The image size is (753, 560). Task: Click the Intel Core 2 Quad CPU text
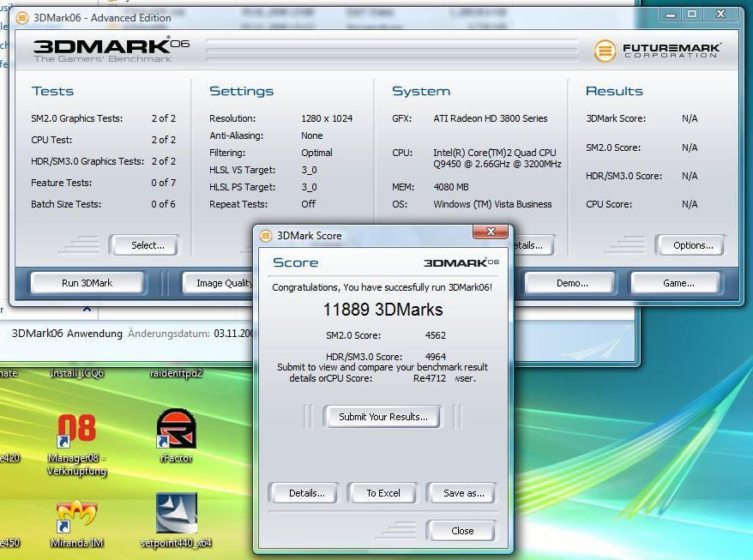497,158
